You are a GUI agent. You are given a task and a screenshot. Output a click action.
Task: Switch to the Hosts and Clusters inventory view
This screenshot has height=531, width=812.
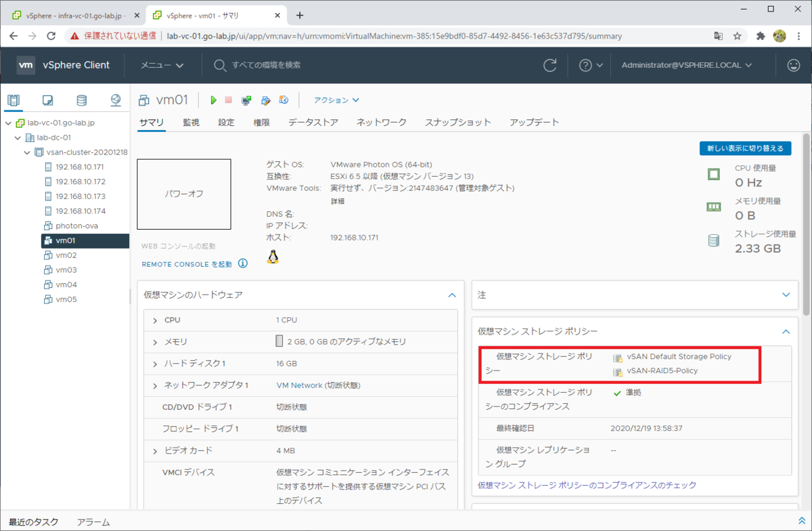click(x=14, y=100)
